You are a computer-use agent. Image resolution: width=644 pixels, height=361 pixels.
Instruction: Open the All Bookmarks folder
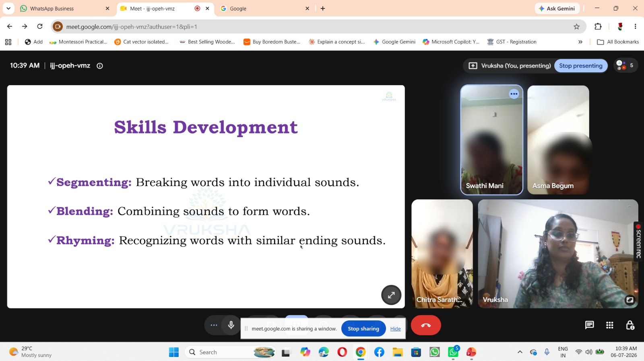click(x=618, y=42)
